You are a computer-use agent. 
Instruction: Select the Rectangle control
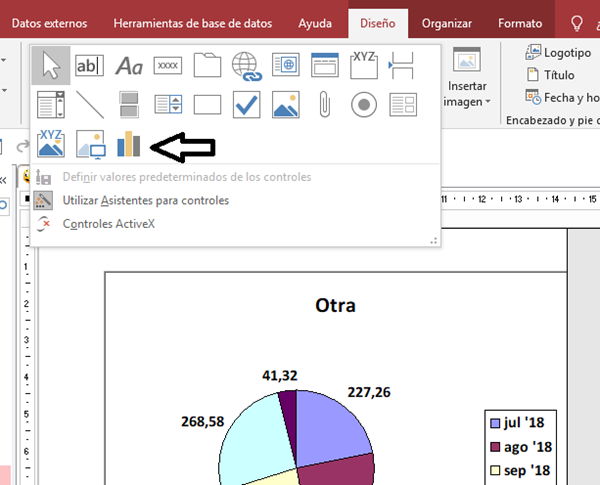tap(207, 104)
